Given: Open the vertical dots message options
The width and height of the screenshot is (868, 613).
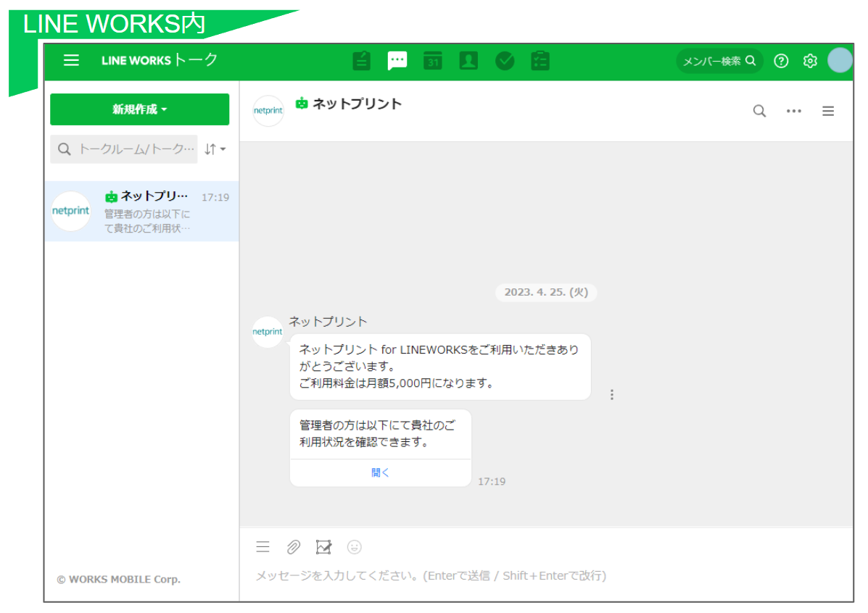Looking at the screenshot, I should coord(612,394).
